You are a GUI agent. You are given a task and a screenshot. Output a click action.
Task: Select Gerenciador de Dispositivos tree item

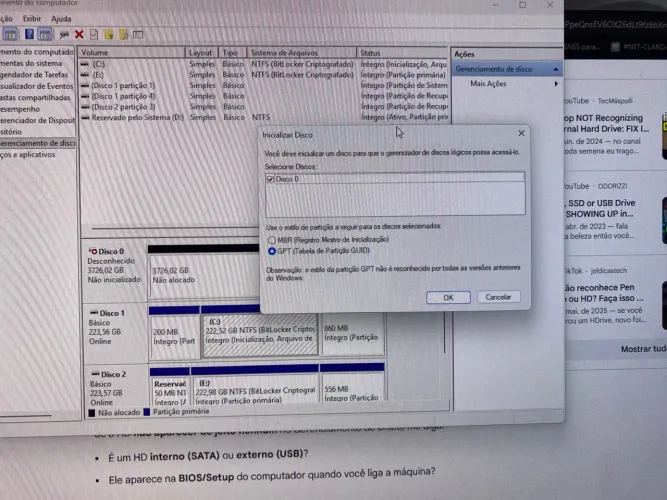[37, 120]
